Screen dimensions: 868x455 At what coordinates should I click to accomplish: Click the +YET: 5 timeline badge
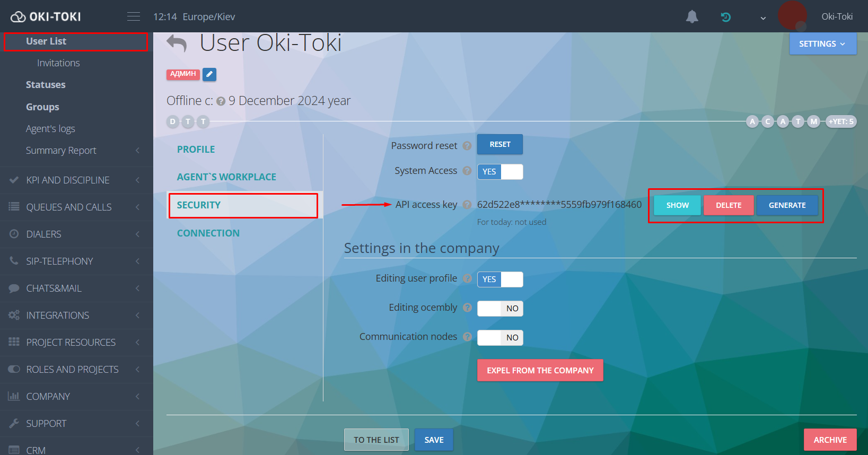tap(841, 121)
